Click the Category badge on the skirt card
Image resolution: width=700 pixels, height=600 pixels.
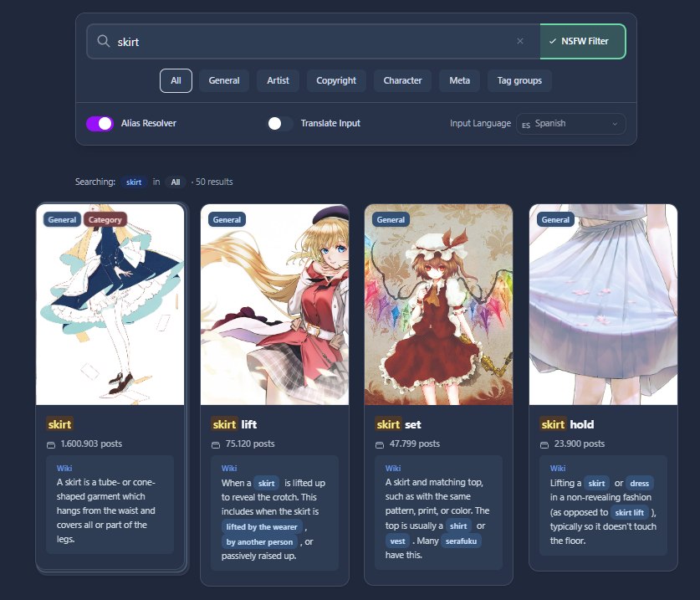pyautogui.click(x=105, y=219)
